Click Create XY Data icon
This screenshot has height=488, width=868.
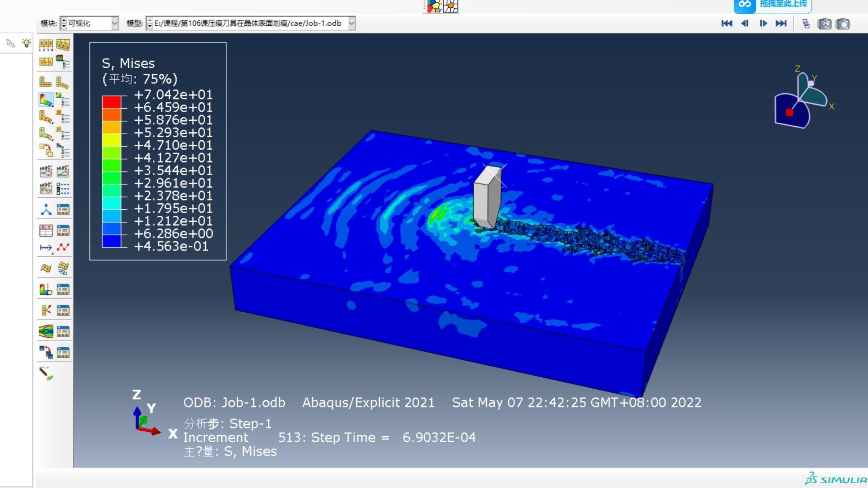(x=46, y=230)
